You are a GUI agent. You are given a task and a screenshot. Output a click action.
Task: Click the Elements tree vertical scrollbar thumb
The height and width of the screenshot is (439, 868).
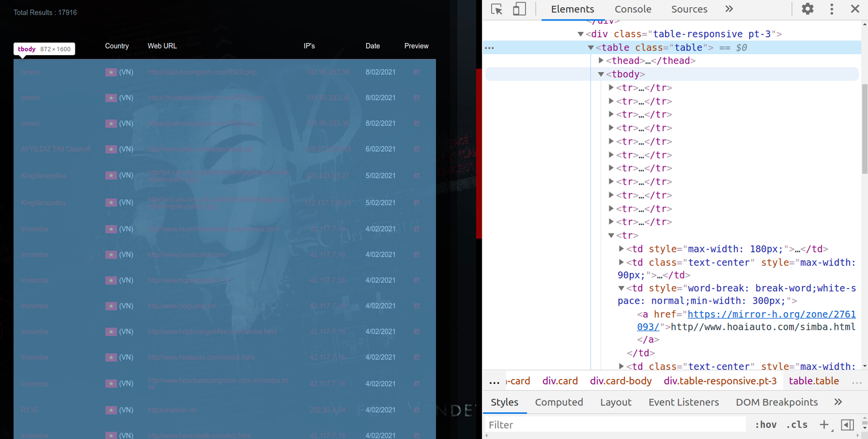(864, 129)
